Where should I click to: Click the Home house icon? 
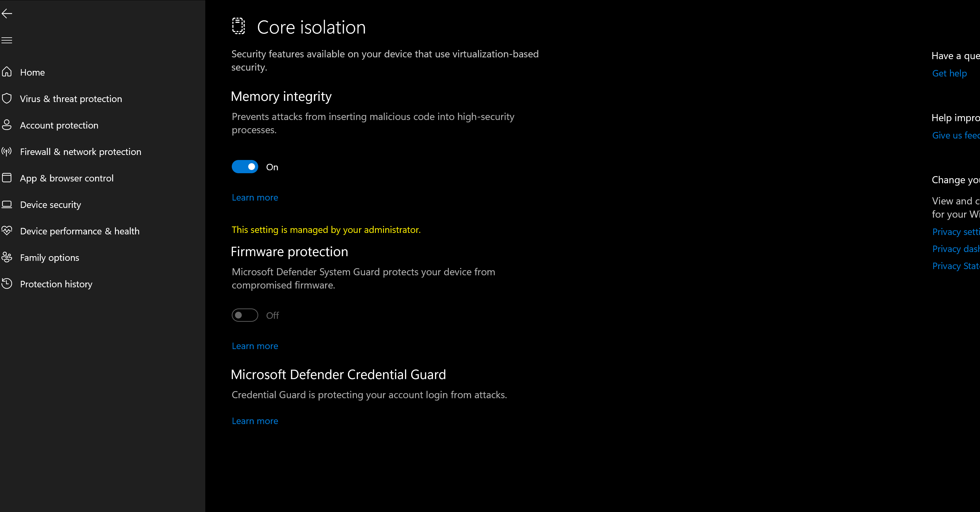7,72
